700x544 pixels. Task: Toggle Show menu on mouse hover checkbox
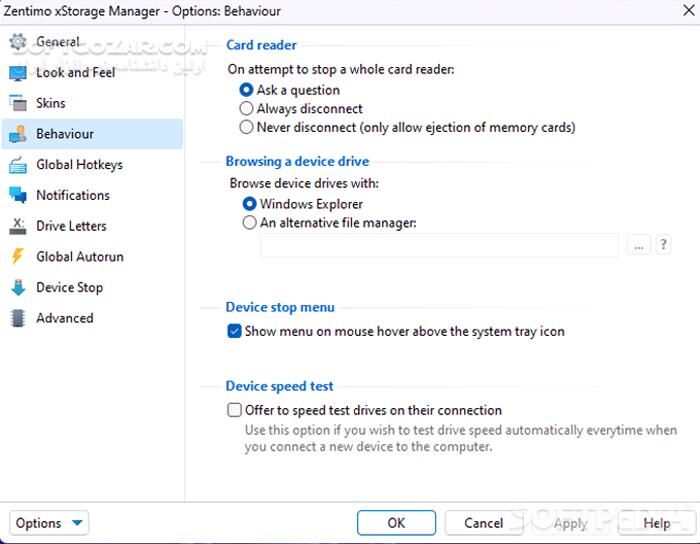[234, 331]
